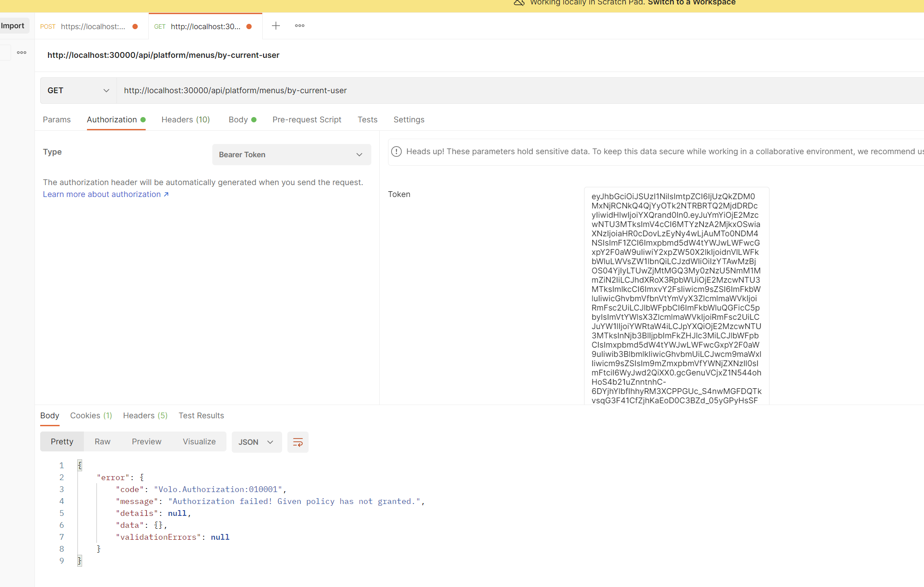
Task: Expand the GET method dropdown
Action: coord(78,91)
